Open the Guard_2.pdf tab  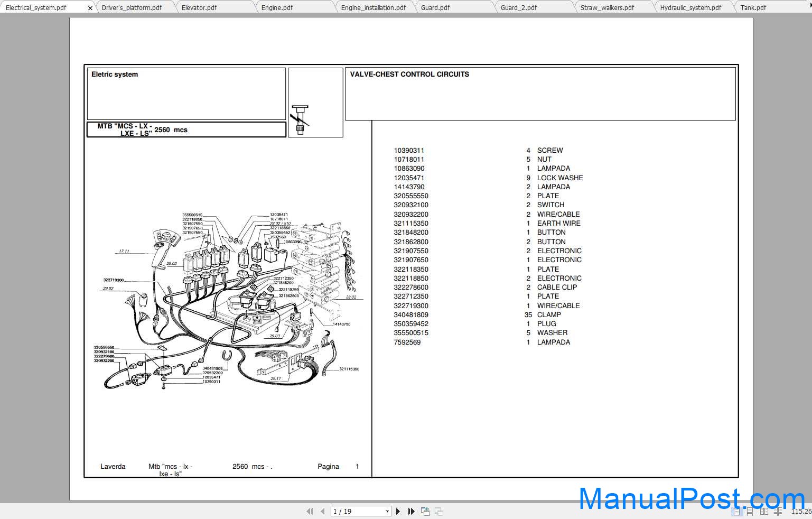point(519,8)
